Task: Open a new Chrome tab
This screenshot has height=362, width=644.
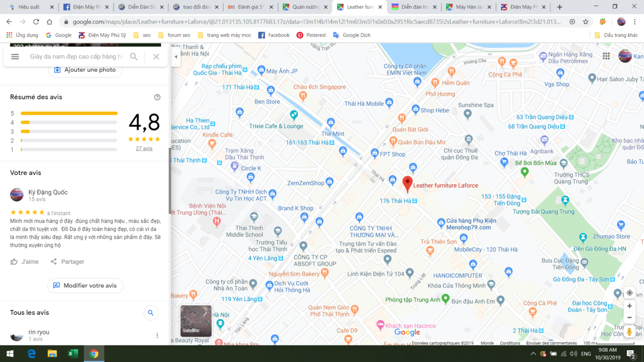Action: [x=560, y=7]
